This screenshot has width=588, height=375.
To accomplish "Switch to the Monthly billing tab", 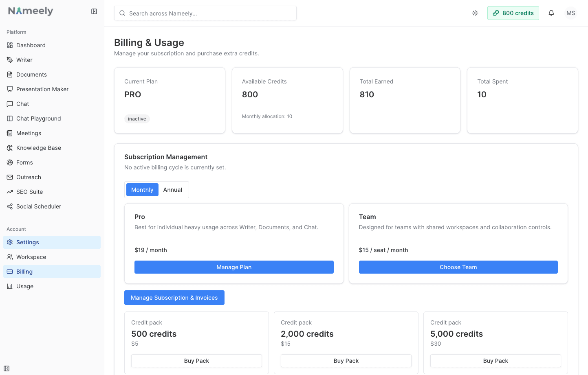I will (142, 189).
